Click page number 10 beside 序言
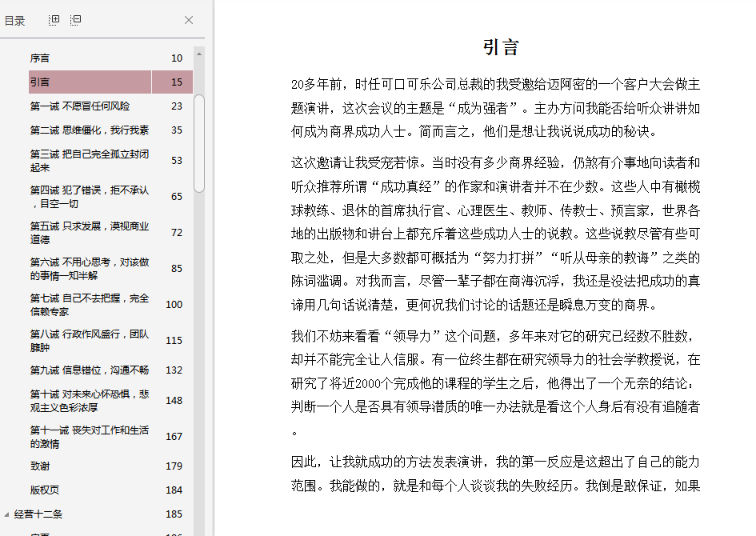 (x=177, y=58)
